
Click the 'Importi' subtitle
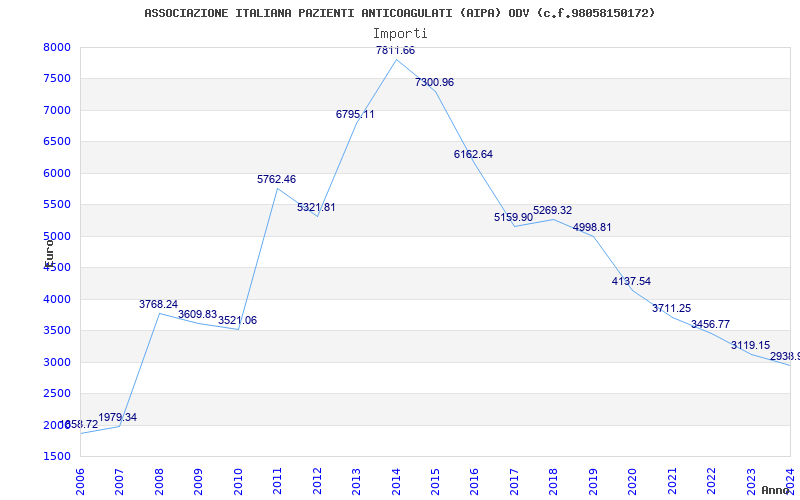coord(400,34)
